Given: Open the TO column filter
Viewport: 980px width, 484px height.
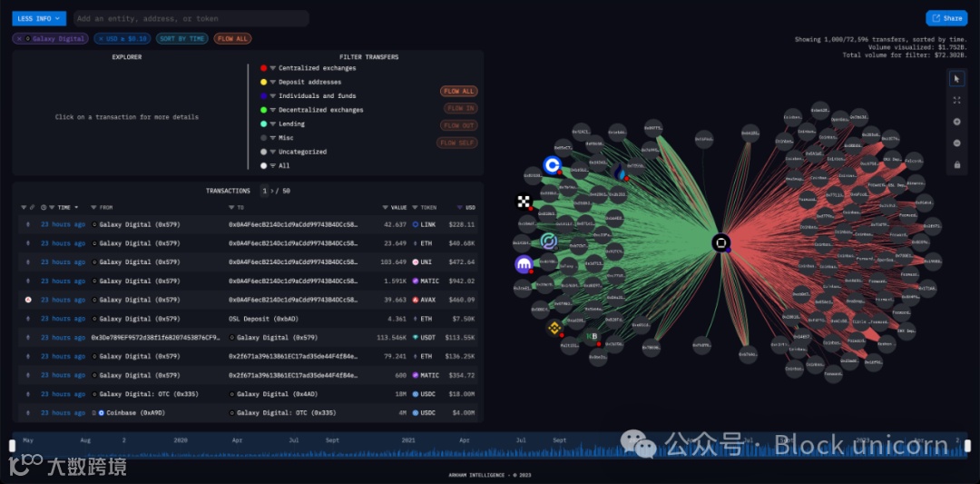Looking at the screenshot, I should (x=231, y=207).
